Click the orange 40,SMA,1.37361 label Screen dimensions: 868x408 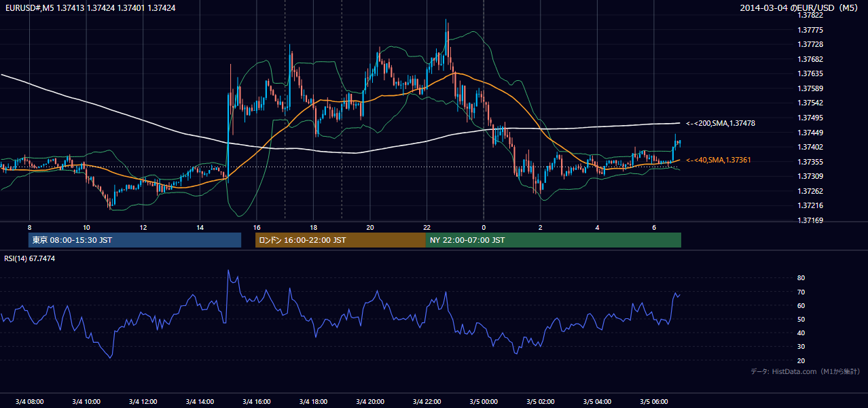719,160
